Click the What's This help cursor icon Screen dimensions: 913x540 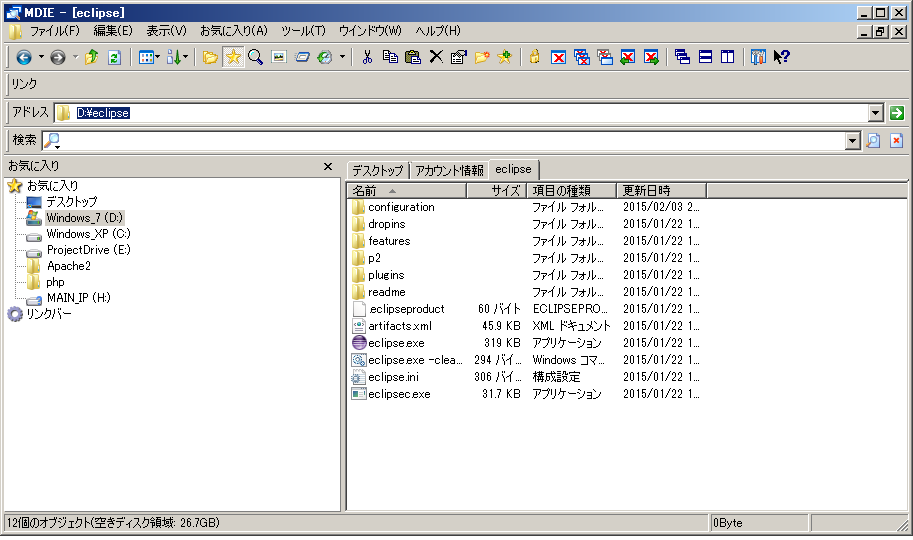(x=781, y=57)
